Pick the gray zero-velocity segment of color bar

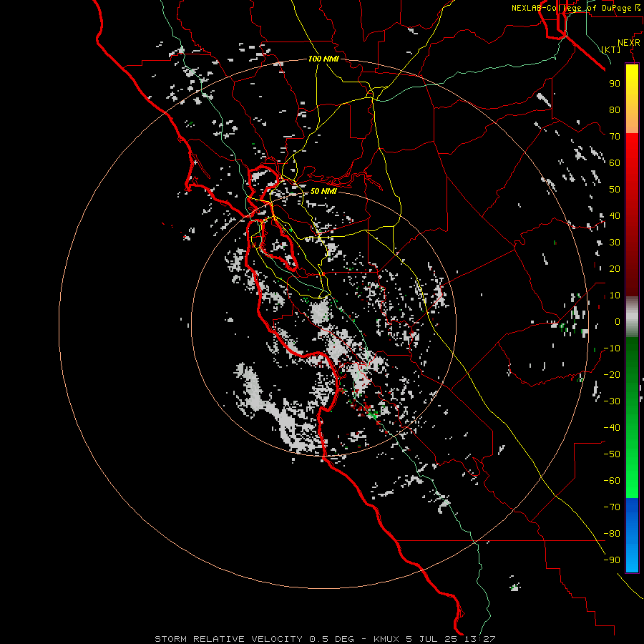tap(632, 317)
